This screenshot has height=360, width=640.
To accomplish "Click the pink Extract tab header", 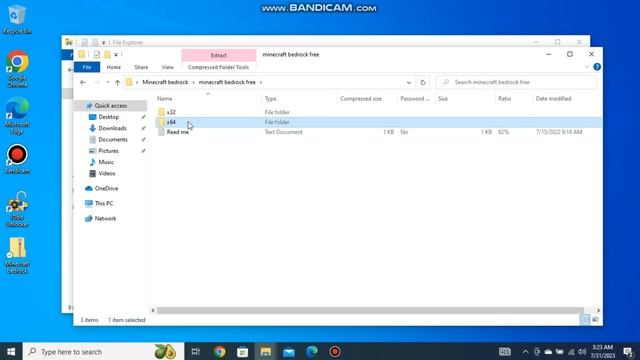I will click(219, 55).
